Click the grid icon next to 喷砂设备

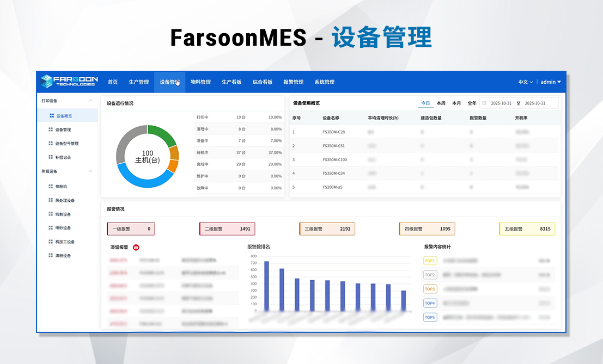50,228
